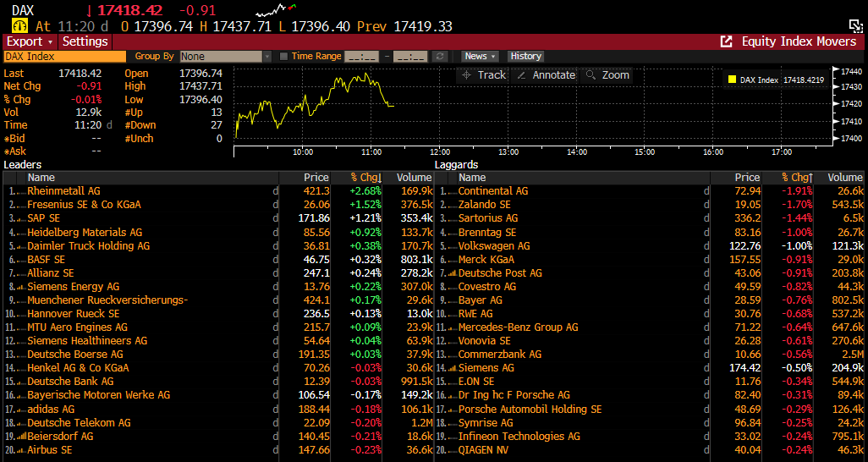
Task: Select Infineon Technologies AG row
Action: [x=649, y=437]
